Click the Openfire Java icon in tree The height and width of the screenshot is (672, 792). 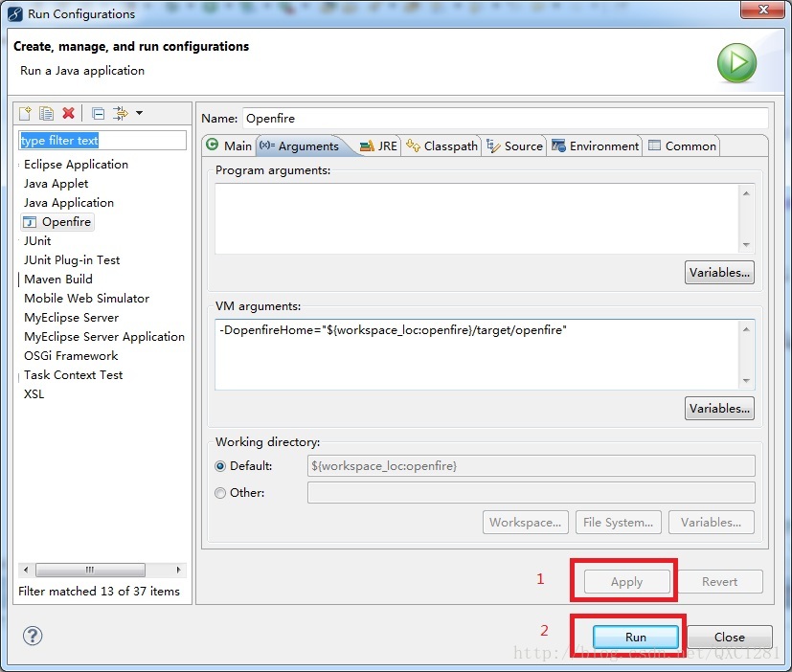click(30, 222)
